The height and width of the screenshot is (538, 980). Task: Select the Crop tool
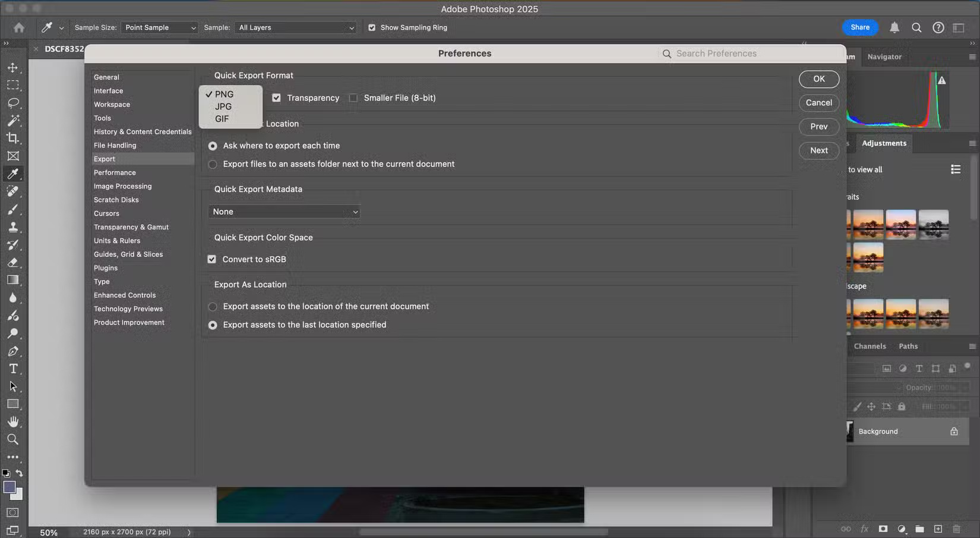(x=14, y=138)
